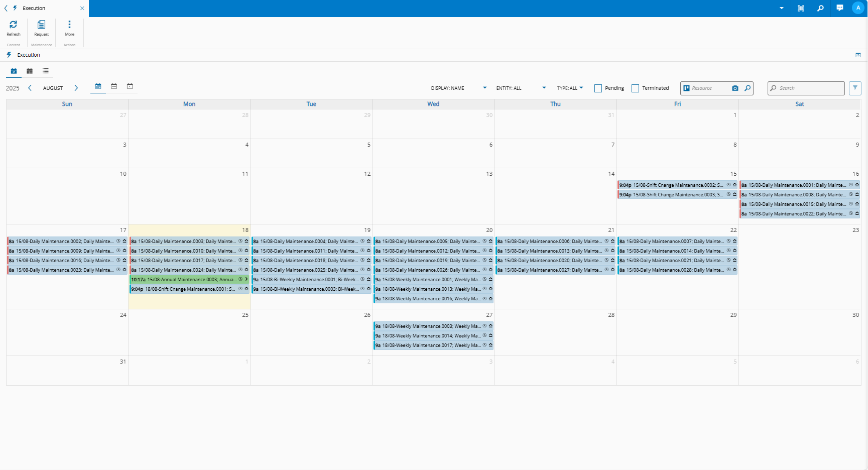Open the Bi-Weekly Maintenance.0003 event

pos(311,289)
